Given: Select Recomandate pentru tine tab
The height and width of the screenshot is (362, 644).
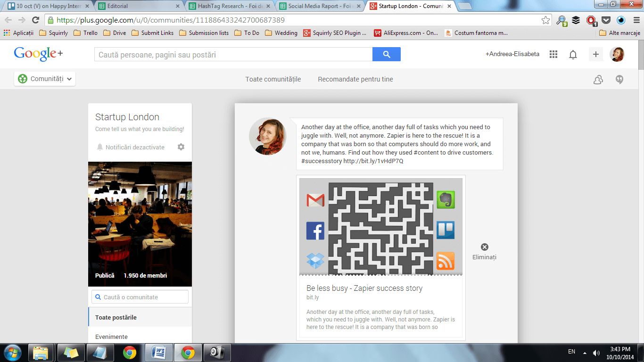Looking at the screenshot, I should tap(355, 79).
